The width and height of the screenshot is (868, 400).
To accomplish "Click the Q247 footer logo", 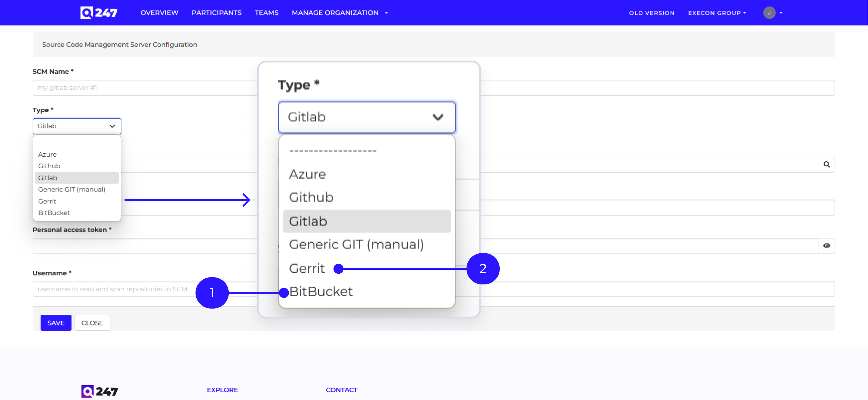I will pos(99,391).
